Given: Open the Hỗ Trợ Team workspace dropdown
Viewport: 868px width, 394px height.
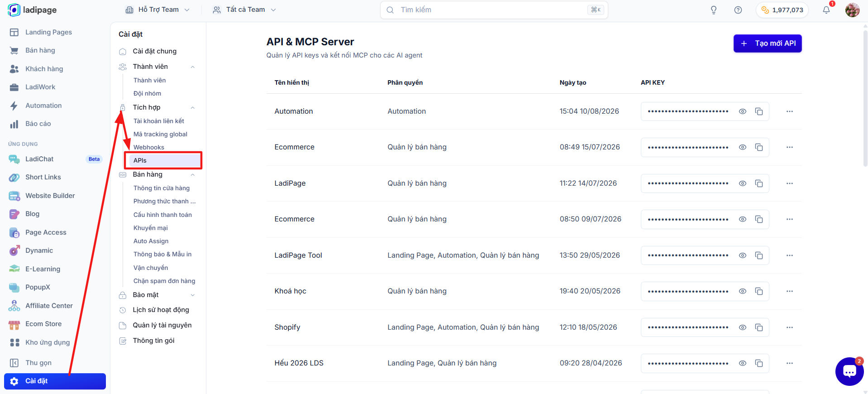Looking at the screenshot, I should (x=157, y=10).
